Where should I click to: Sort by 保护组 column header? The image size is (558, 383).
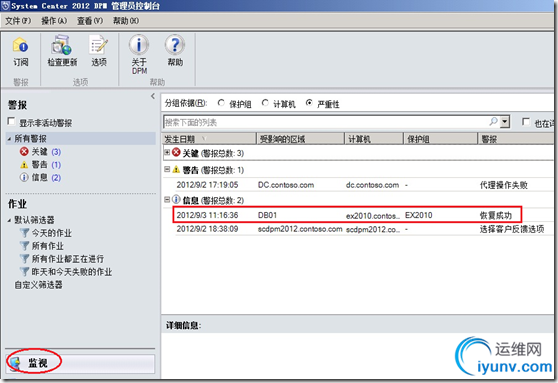[x=440, y=139]
